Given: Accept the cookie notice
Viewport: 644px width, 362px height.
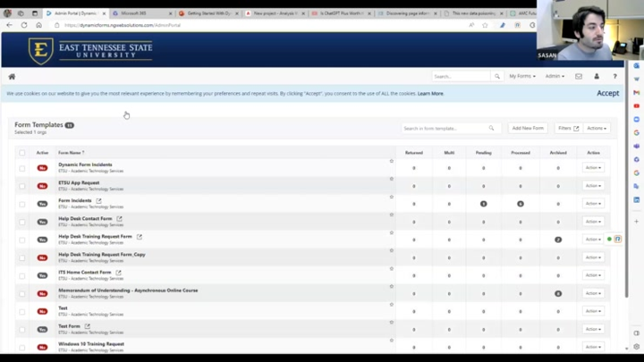Looking at the screenshot, I should point(607,93).
